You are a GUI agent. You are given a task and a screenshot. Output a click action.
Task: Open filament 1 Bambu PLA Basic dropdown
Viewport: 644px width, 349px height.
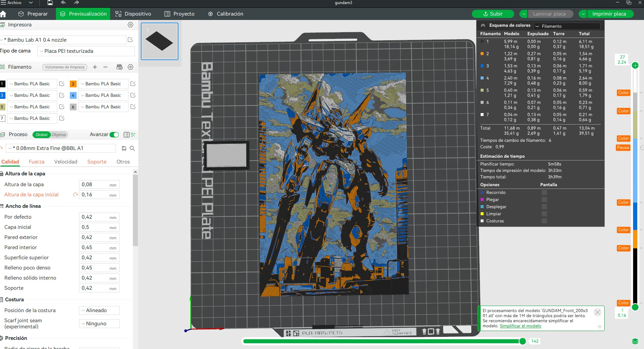(32, 84)
